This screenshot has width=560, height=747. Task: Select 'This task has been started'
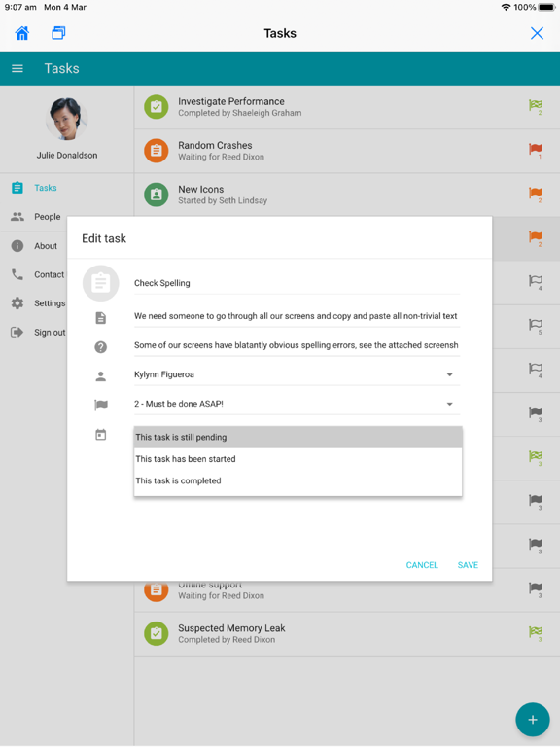point(298,459)
